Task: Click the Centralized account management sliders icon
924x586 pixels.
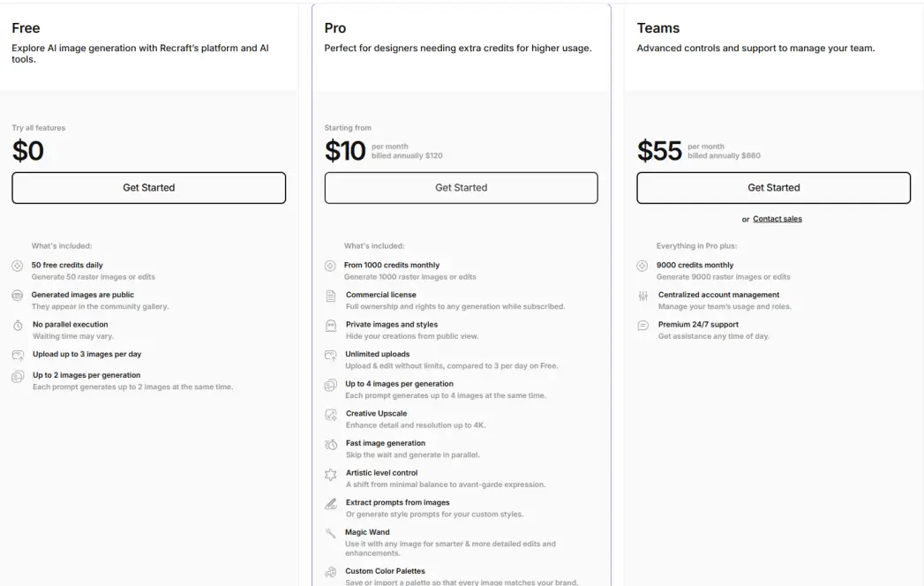Action: 642,296
